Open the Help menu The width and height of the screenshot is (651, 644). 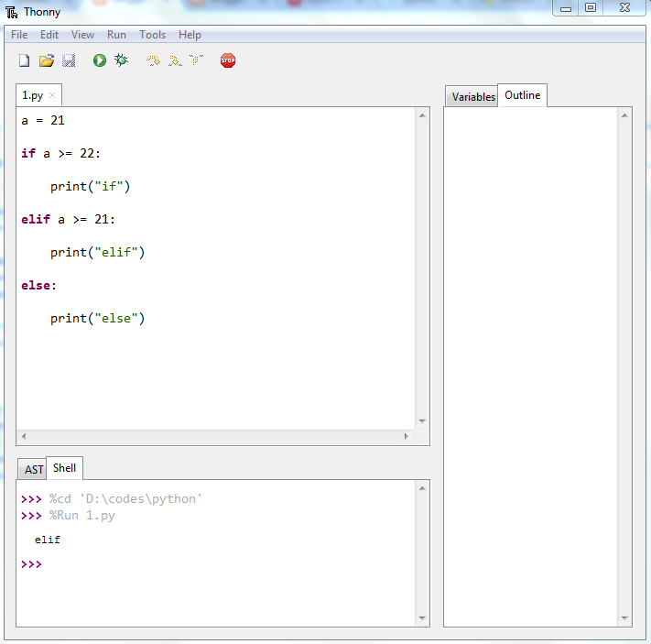(190, 35)
